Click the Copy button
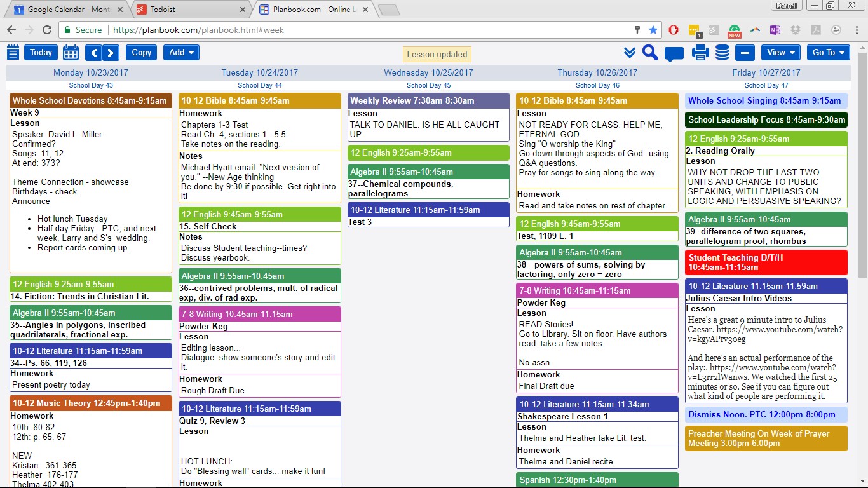 click(x=141, y=53)
